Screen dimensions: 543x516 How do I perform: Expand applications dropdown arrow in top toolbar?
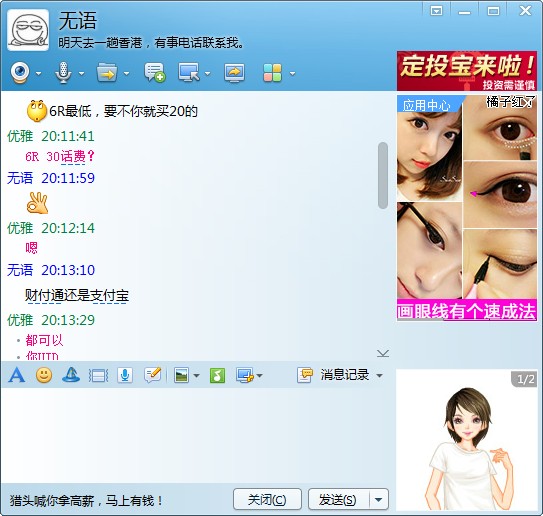pos(293,73)
